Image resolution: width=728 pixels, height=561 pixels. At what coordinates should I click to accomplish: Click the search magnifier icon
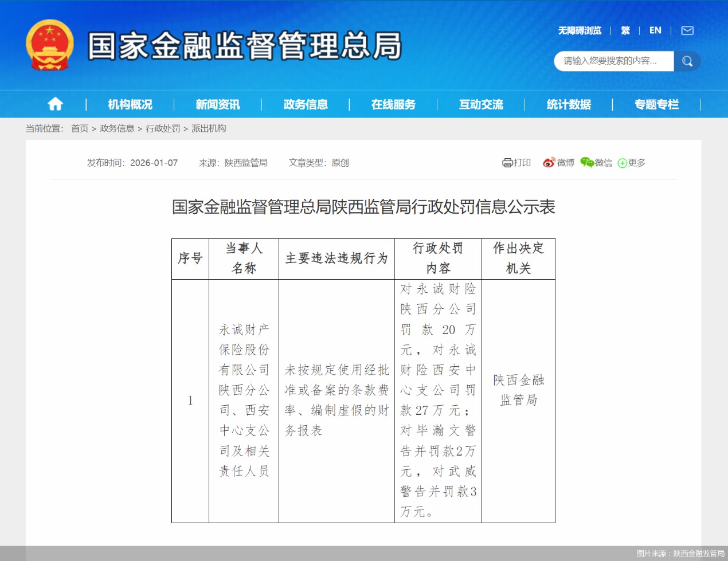687,61
